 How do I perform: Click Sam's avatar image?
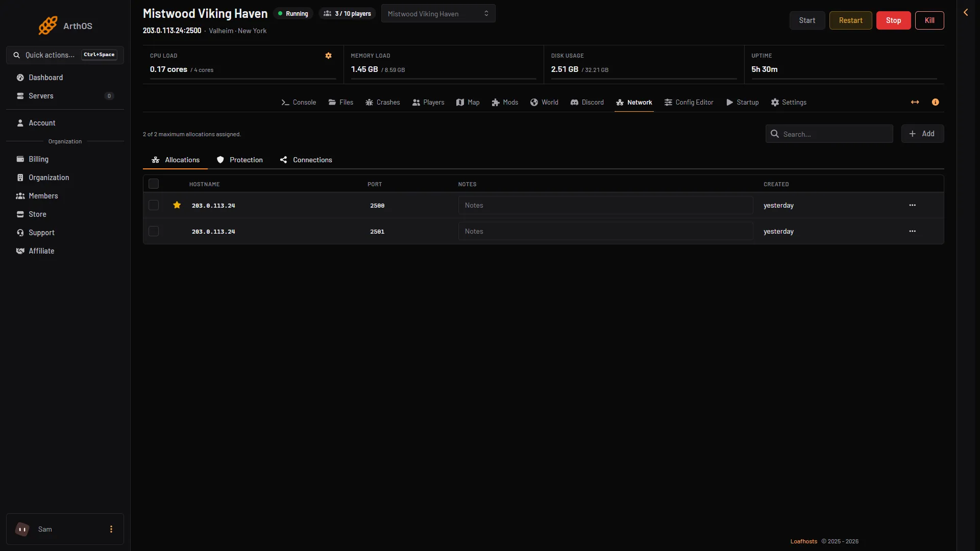click(x=22, y=529)
